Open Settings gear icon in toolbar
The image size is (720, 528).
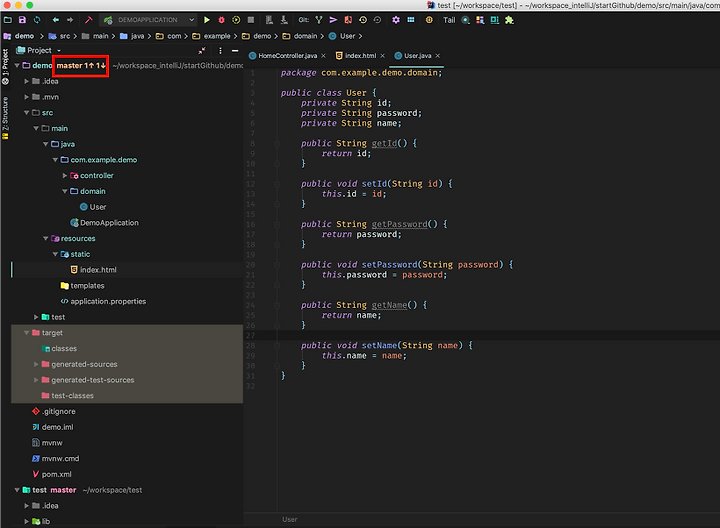(x=396, y=20)
